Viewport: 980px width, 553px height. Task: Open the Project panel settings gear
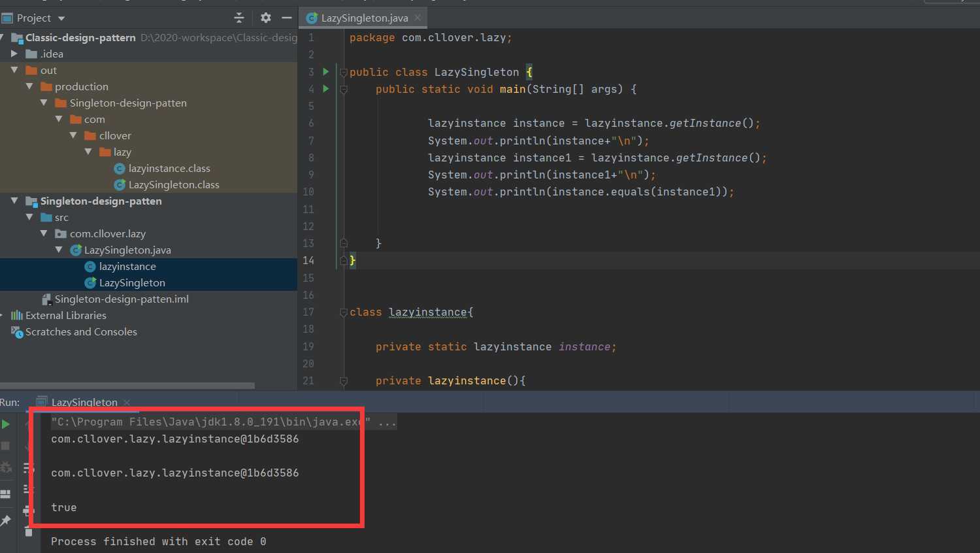coord(265,18)
